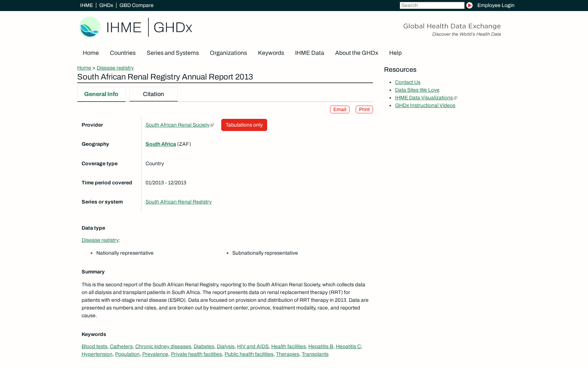Screen dimensions: 588x368
Task: Click the Transplants keyword
Action: tap(315, 354)
